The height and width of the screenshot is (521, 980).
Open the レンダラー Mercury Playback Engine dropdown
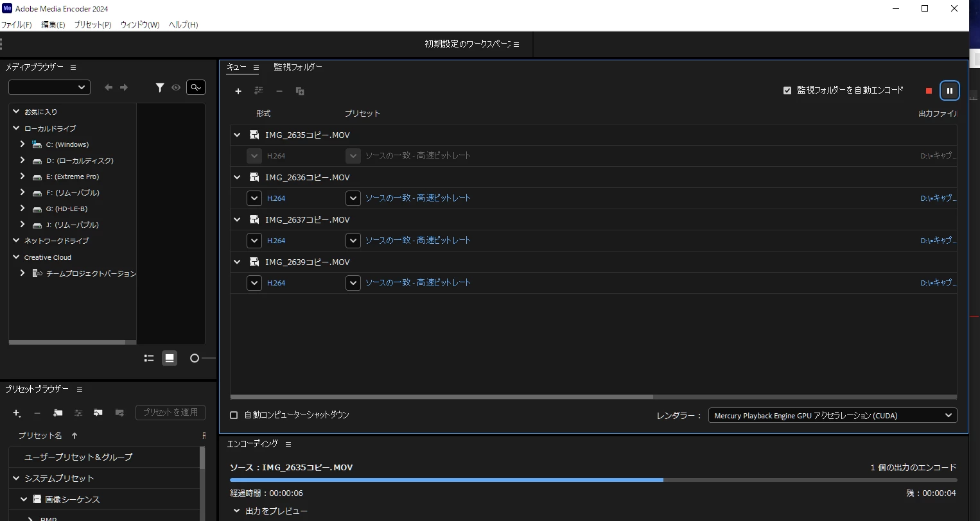832,415
